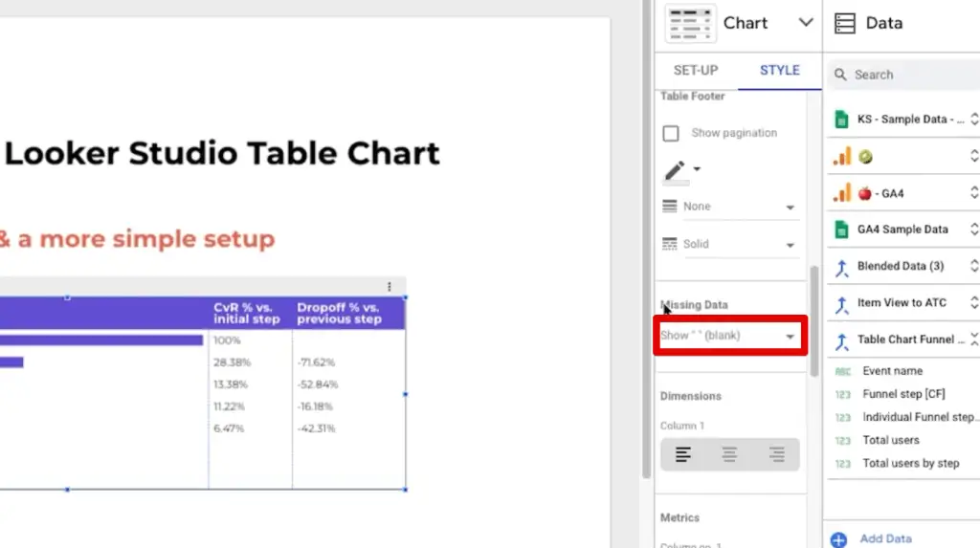Click the 100% table cell
This screenshot has height=548, width=980.
pos(227,340)
